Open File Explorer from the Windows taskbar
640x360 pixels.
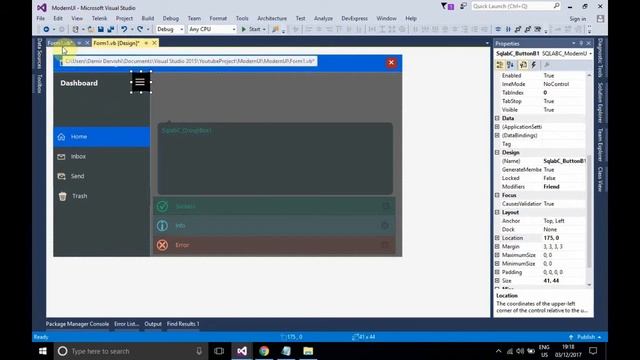click(308, 351)
